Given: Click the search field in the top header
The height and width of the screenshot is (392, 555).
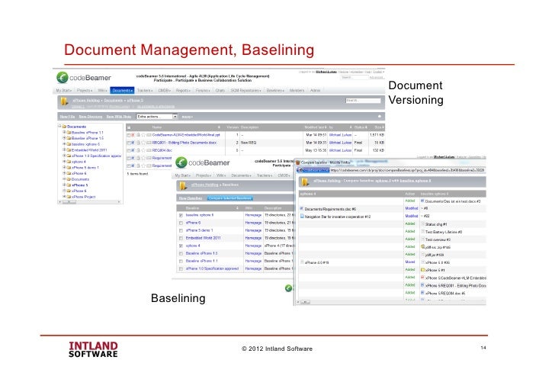Looking at the screenshot, I should pyautogui.click(x=354, y=77).
